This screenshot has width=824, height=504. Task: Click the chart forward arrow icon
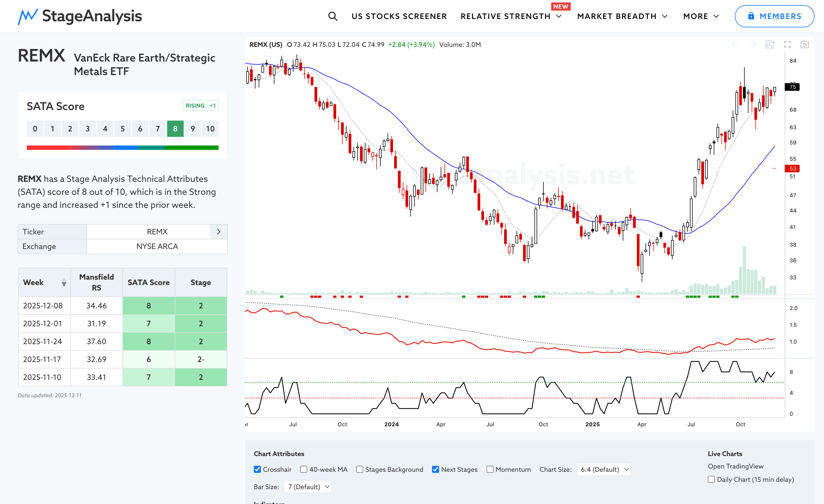(752, 44)
